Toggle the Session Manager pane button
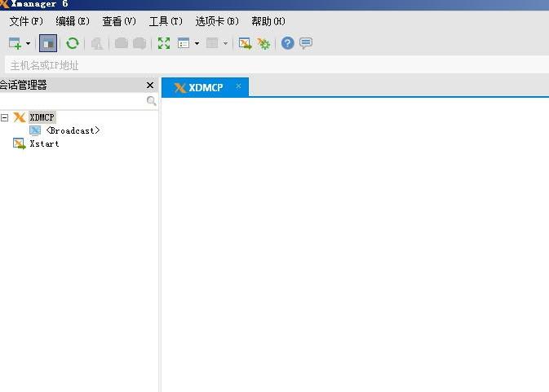 (48, 43)
